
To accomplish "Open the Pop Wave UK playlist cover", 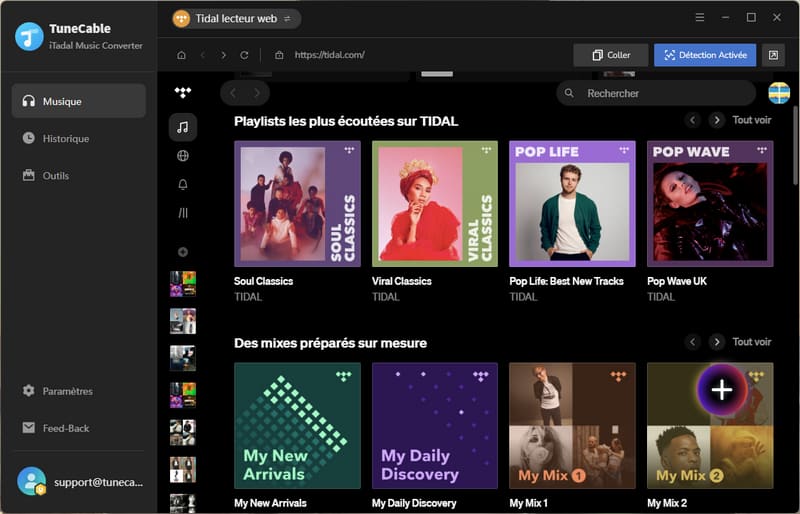I will [x=710, y=204].
